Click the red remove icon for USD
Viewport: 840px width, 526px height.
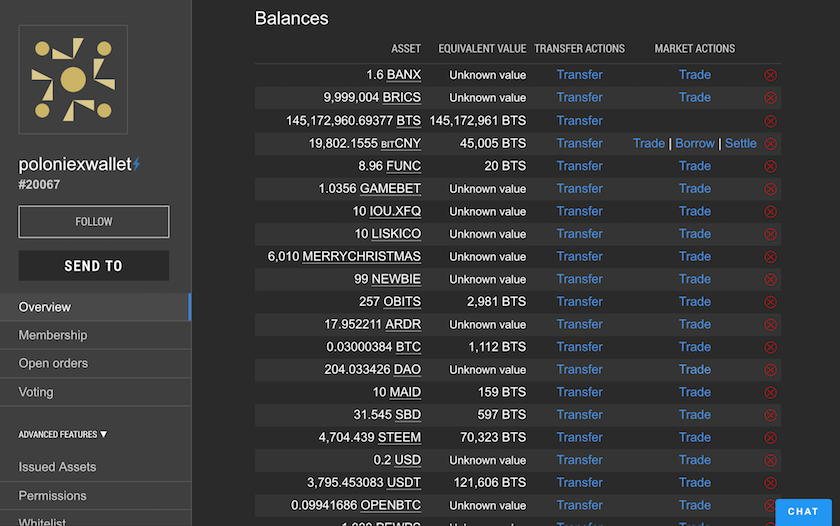770,460
